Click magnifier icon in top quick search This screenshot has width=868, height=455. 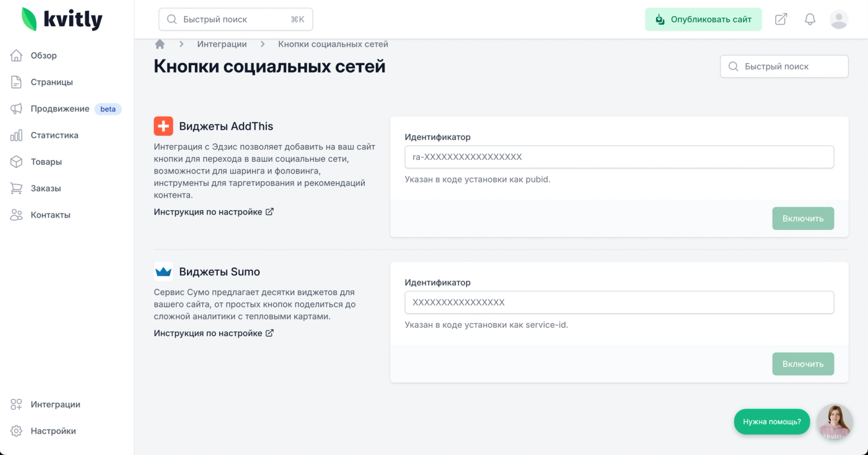(x=172, y=20)
